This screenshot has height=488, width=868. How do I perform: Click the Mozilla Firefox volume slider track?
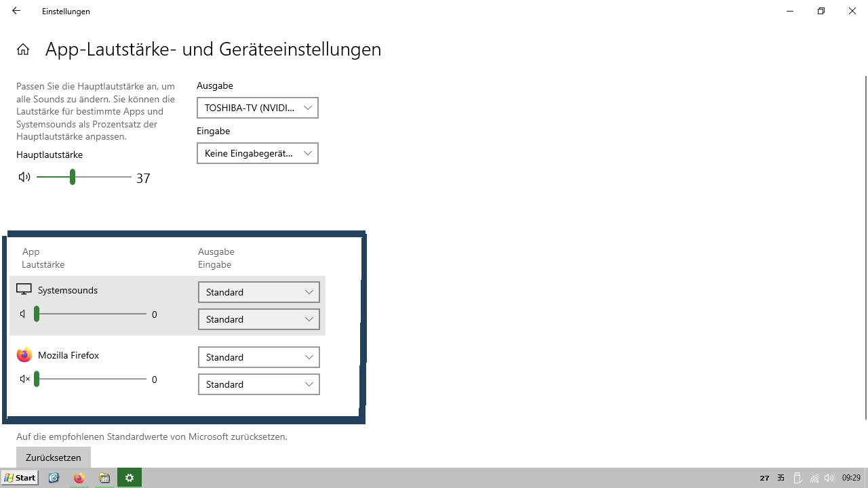(x=92, y=379)
